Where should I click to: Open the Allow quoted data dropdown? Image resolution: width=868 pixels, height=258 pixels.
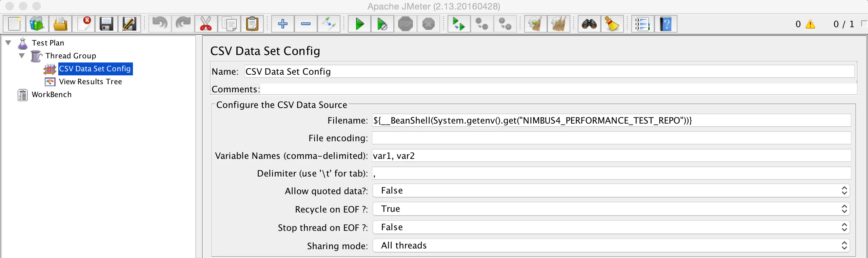611,190
